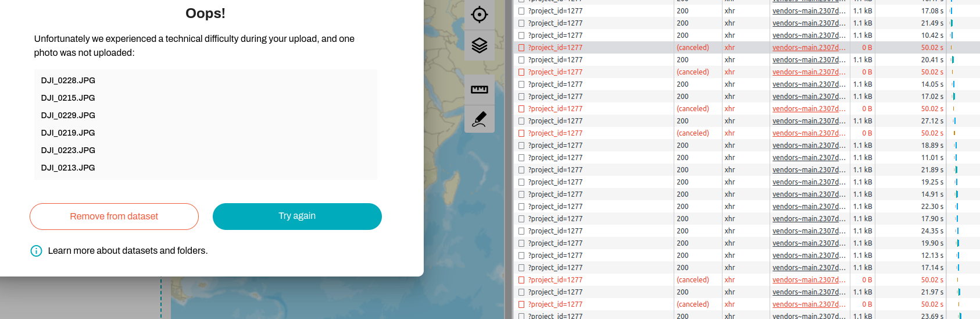The width and height of the screenshot is (980, 319).
Task: Select file name DJI_0228.JPG
Action: tap(68, 80)
